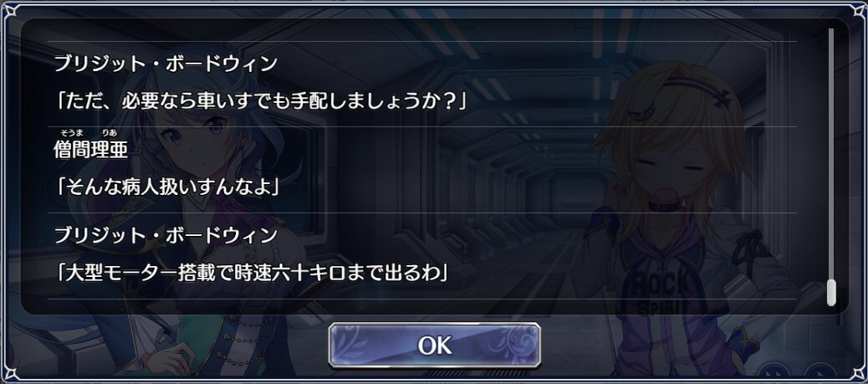
Task: Click the ornament in bottom-left frame corner
Action: (x=9, y=375)
